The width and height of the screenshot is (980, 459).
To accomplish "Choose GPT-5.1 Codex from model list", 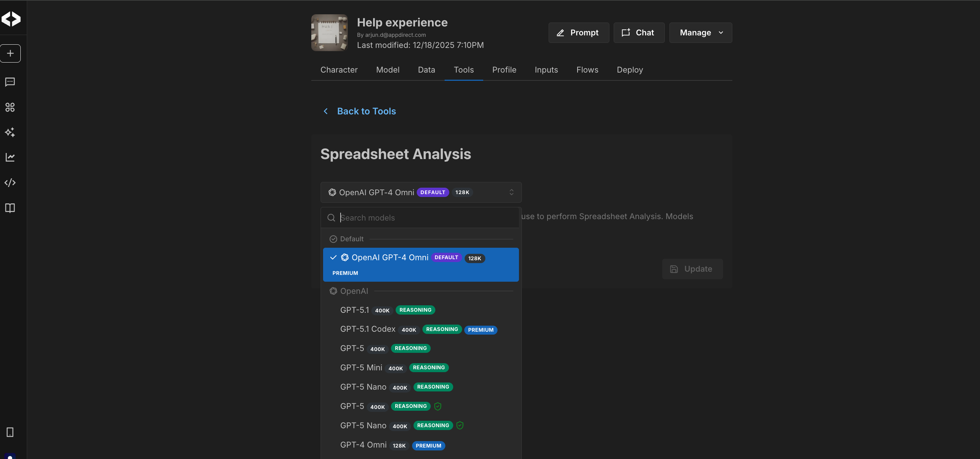I will pyautogui.click(x=367, y=329).
